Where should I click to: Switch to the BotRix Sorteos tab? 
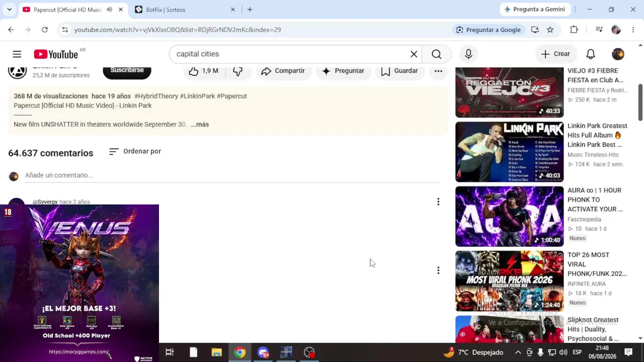click(166, 10)
